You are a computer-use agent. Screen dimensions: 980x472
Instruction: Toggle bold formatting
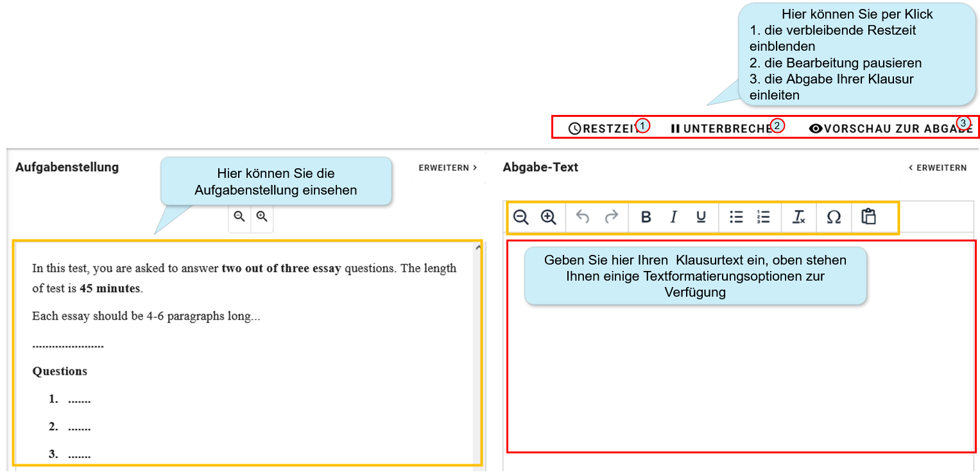646,217
